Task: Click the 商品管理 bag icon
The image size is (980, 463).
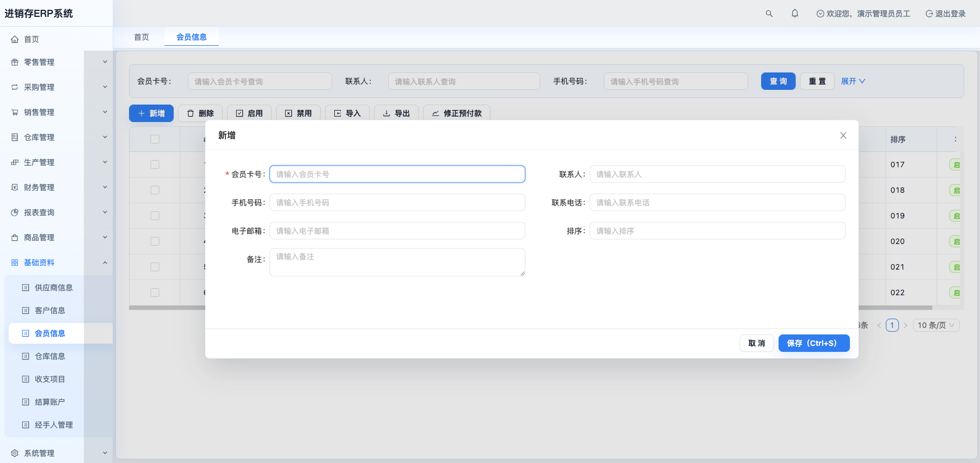Action: 15,237
